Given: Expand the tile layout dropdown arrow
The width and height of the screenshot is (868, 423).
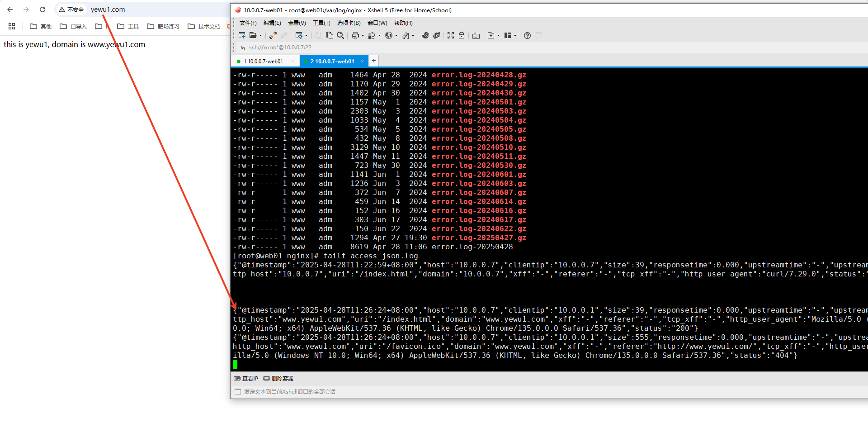Looking at the screenshot, I should coord(515,35).
